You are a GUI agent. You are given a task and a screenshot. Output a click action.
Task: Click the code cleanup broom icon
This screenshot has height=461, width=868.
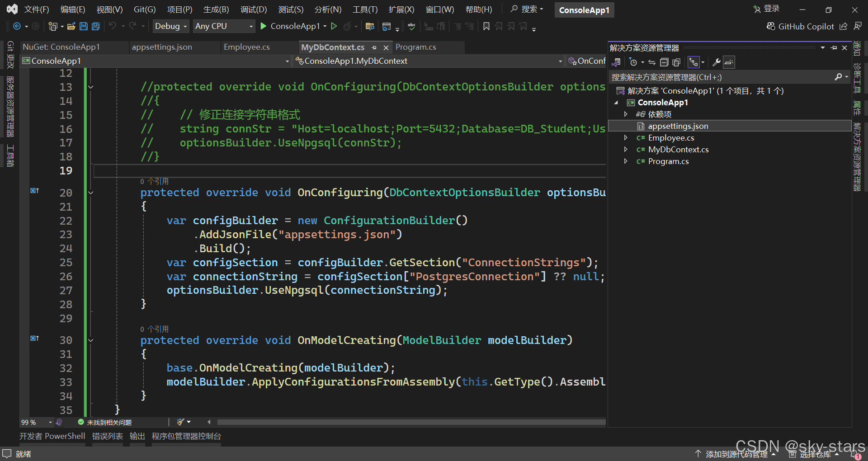[181, 422]
